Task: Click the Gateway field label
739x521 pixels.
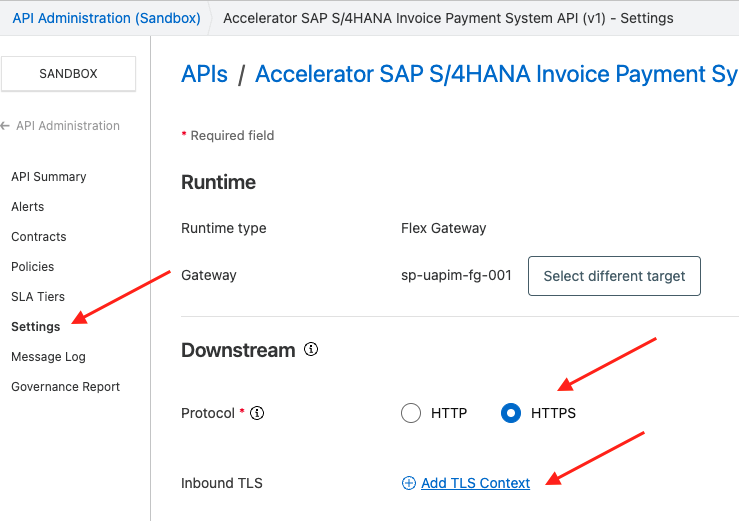Action: pyautogui.click(x=209, y=275)
